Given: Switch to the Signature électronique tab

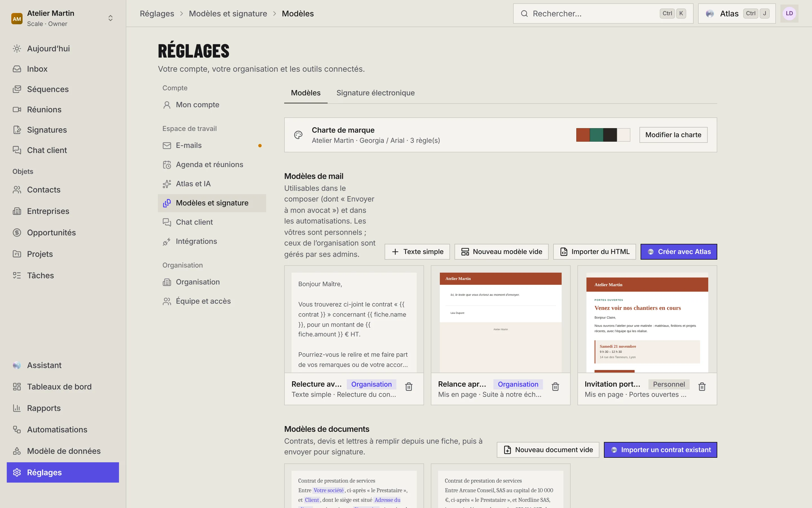Looking at the screenshot, I should (376, 93).
